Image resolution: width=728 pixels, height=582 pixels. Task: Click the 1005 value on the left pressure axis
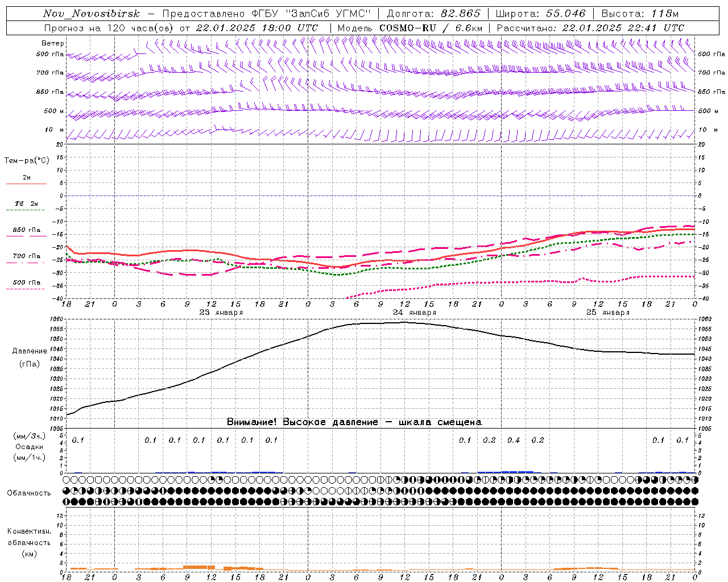coord(57,429)
